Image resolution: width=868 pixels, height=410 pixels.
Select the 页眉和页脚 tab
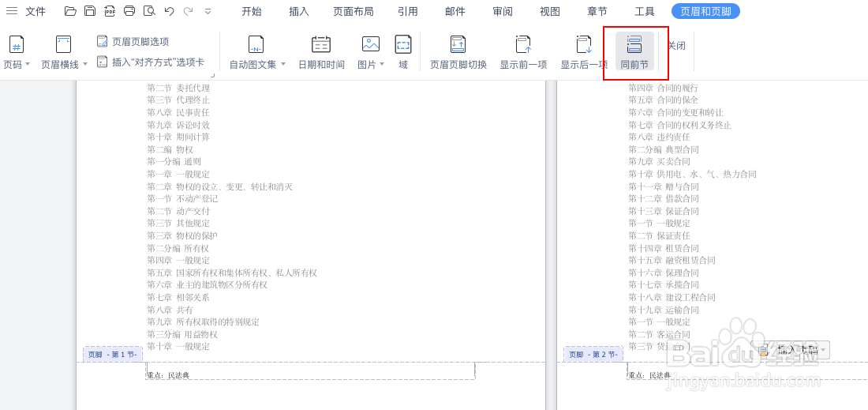coord(705,11)
